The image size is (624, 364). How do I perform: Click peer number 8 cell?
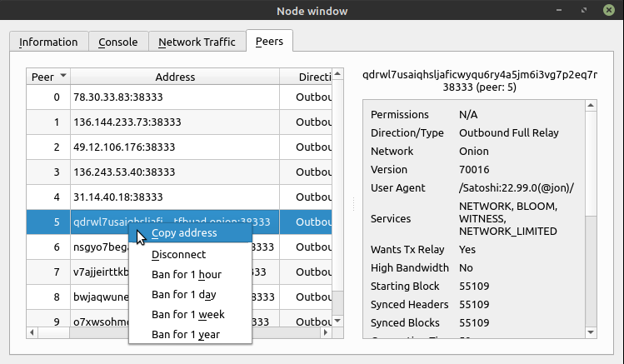pyautogui.click(x=48, y=297)
